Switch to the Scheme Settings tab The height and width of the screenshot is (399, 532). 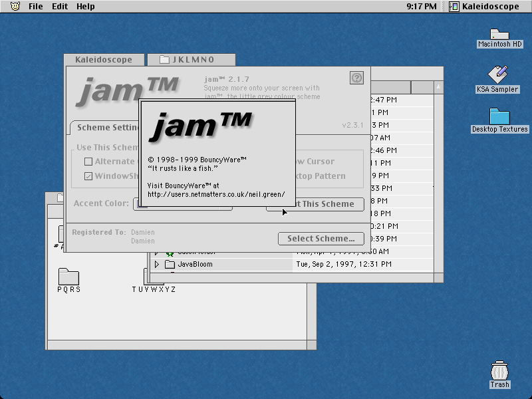105,128
